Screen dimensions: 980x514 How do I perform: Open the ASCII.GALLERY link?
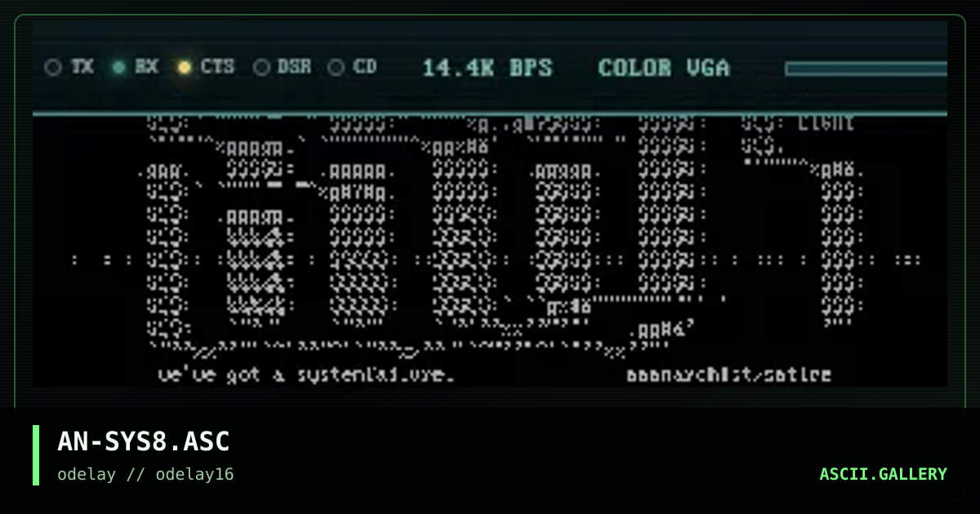[x=884, y=474]
